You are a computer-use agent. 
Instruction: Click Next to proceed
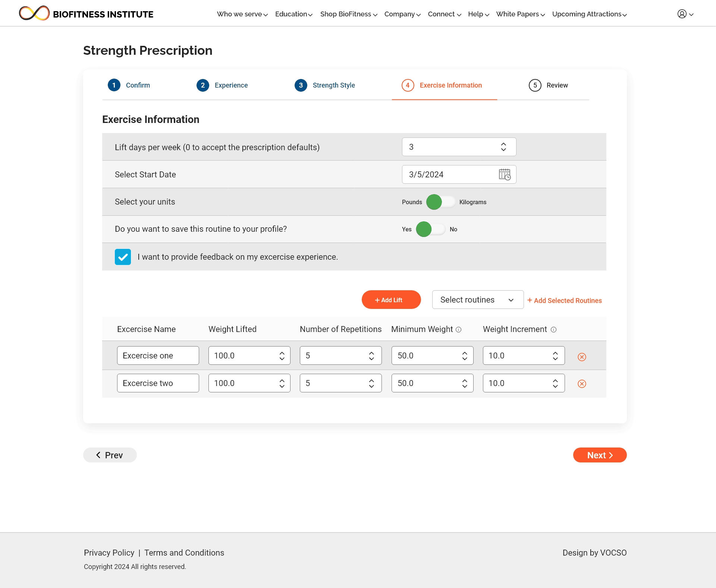pos(600,455)
